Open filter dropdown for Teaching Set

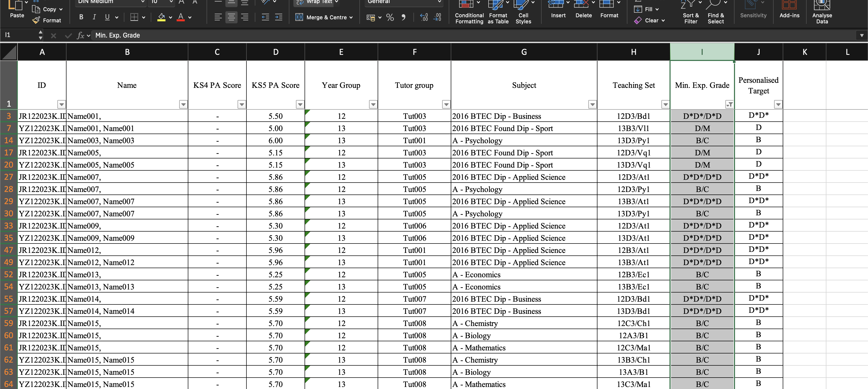click(665, 105)
